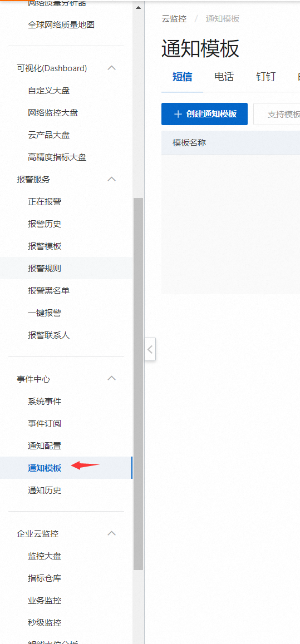Click the sidebar scroll-up arrow
The width and height of the screenshot is (300, 644).
[x=138, y=7]
